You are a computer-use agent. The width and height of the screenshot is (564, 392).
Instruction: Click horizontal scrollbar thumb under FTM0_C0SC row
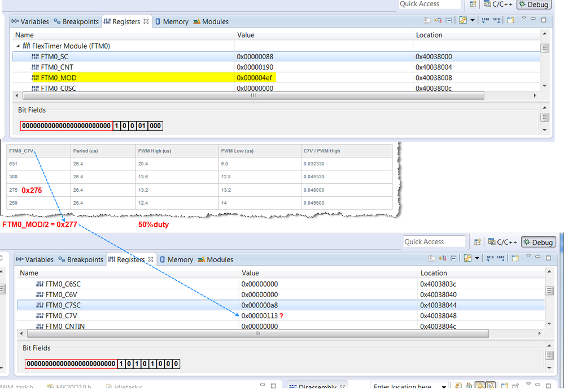253,96
